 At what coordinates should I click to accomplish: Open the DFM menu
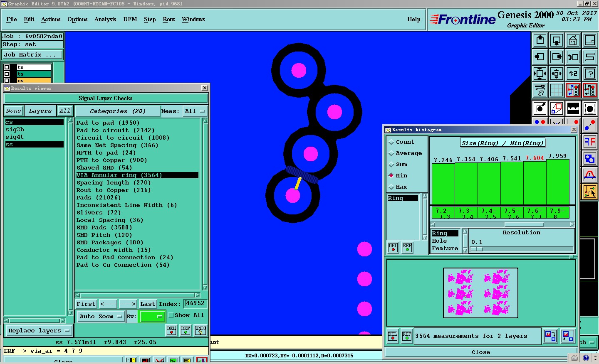(130, 20)
